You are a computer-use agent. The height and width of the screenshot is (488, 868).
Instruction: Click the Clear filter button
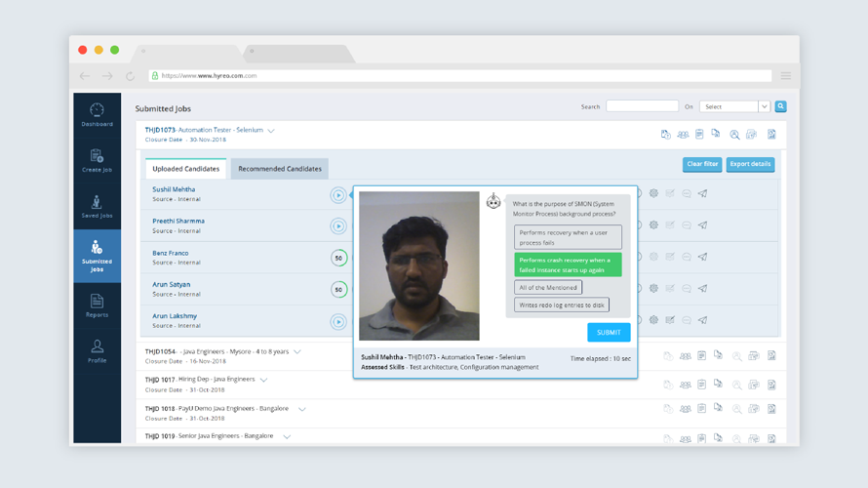point(702,164)
